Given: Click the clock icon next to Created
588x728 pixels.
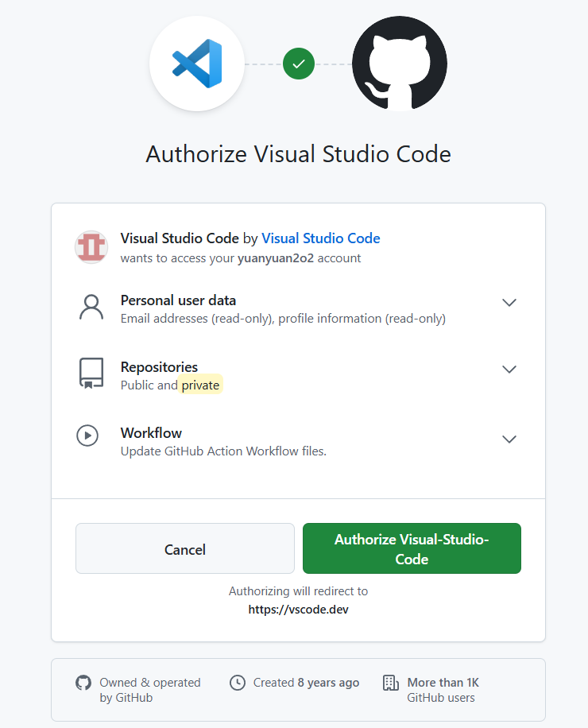Looking at the screenshot, I should 237,682.
